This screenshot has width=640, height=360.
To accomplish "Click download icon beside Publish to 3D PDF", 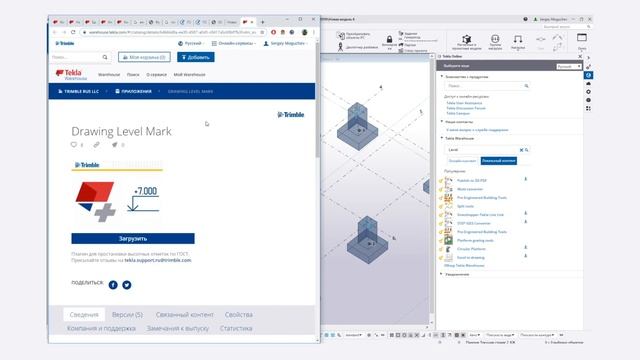I will (x=526, y=179).
